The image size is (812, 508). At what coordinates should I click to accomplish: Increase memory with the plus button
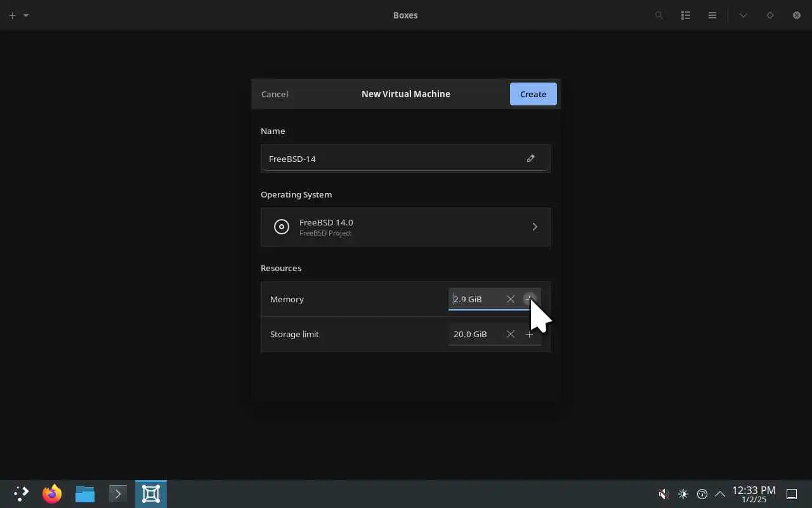(x=529, y=299)
